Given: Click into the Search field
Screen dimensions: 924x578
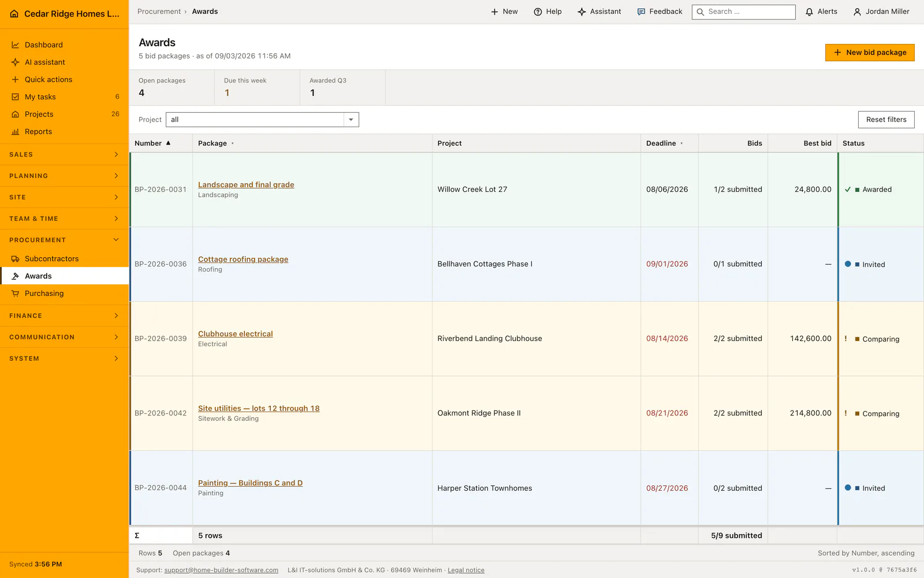Looking at the screenshot, I should pyautogui.click(x=744, y=12).
